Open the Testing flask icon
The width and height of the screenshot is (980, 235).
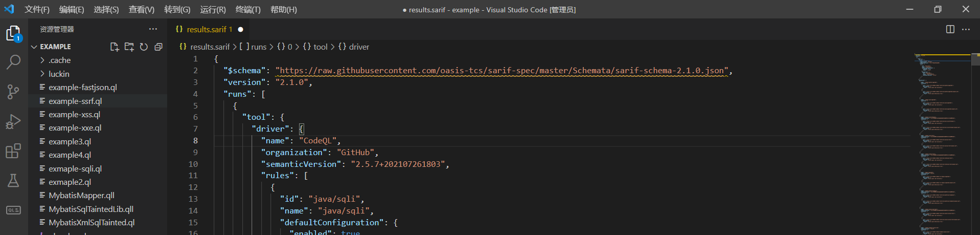(13, 180)
